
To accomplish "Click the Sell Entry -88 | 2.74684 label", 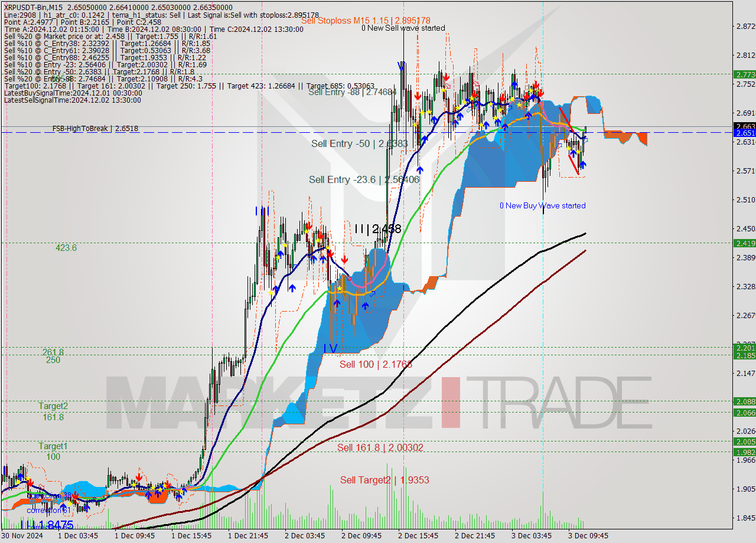I will (x=352, y=92).
